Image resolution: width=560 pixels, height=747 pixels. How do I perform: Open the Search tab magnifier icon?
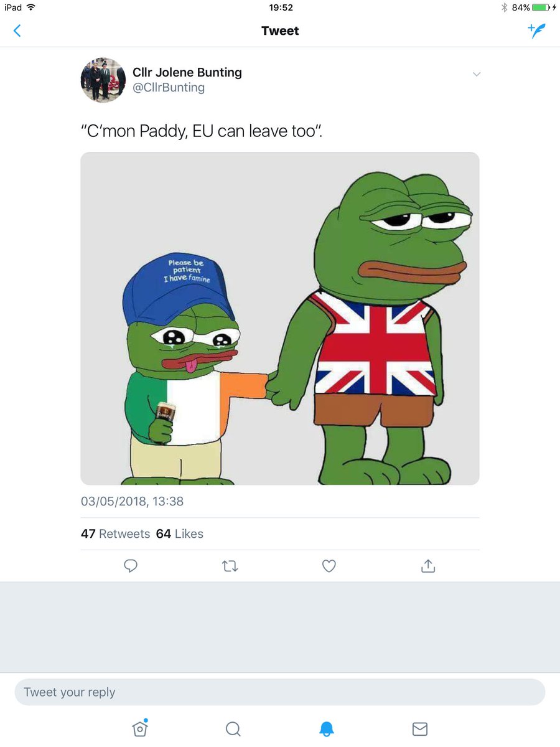tap(233, 728)
